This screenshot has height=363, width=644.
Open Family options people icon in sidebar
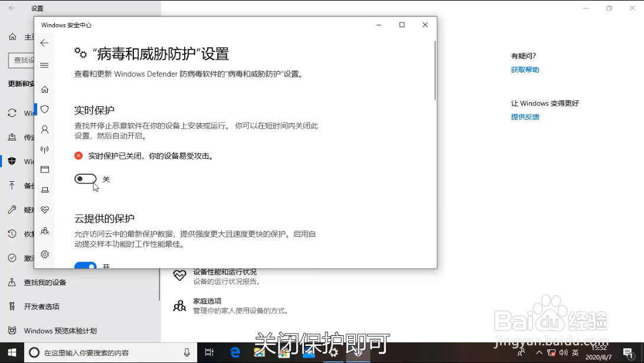point(45,231)
